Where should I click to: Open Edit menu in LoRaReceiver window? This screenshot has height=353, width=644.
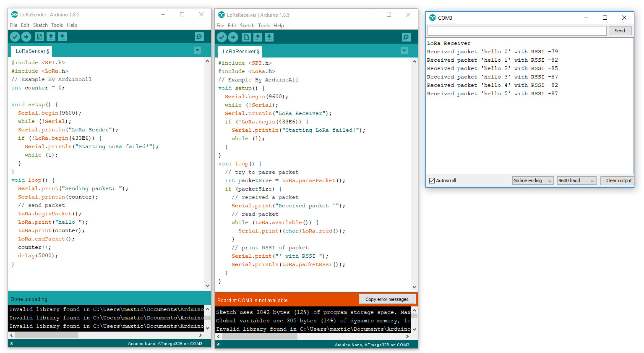(x=232, y=26)
